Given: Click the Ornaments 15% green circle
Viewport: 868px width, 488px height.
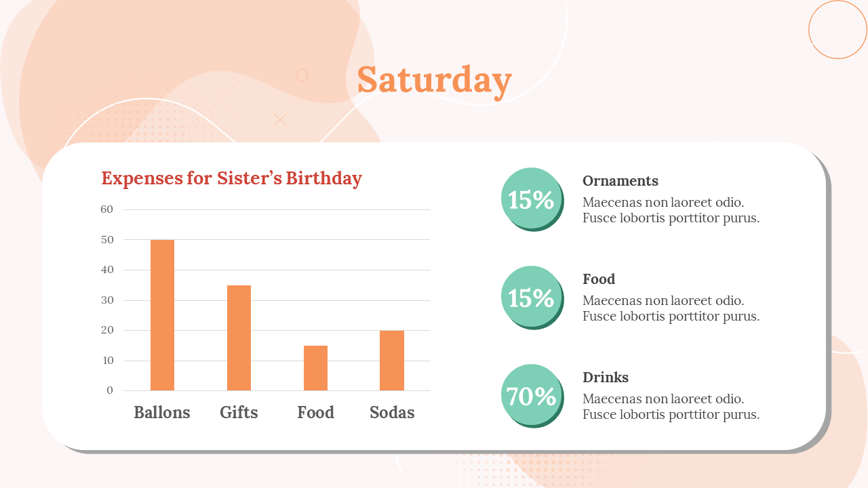Looking at the screenshot, I should (532, 199).
